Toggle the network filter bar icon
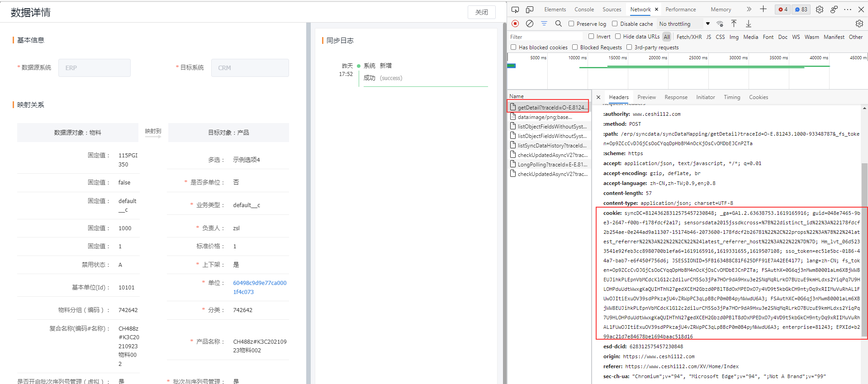The height and width of the screenshot is (384, 868). 544,24
